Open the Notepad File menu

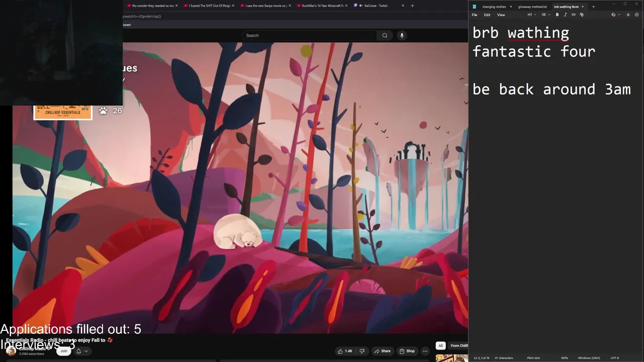coord(474,15)
